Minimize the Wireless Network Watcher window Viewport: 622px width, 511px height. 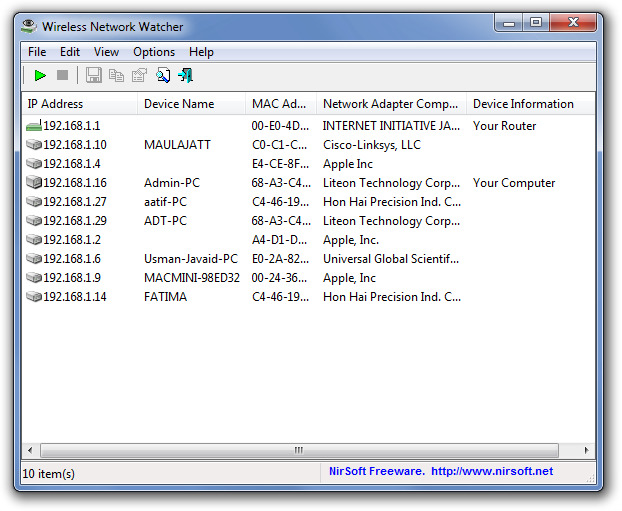509,23
